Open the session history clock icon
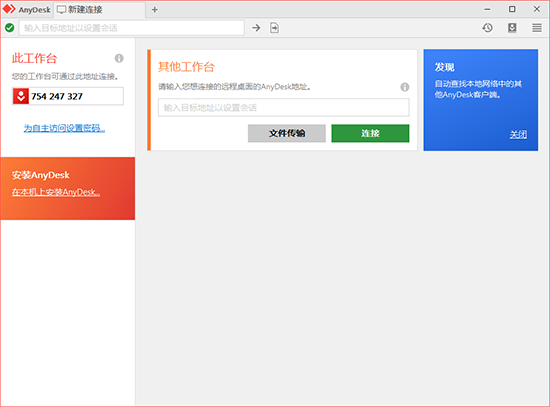Image resolution: width=550 pixels, height=407 pixels. (487, 28)
